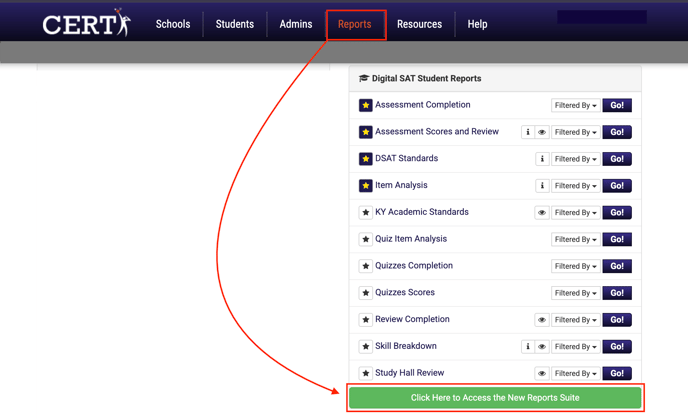Toggle favorite star for Assessment Completion
The image size is (688, 419).
pos(366,105)
